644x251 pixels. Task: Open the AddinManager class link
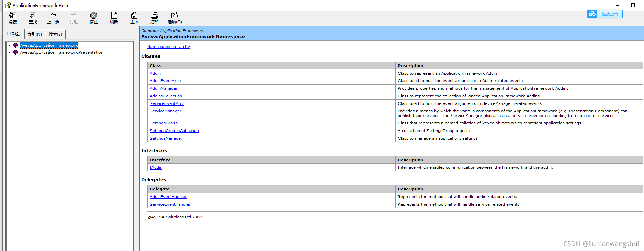163,88
